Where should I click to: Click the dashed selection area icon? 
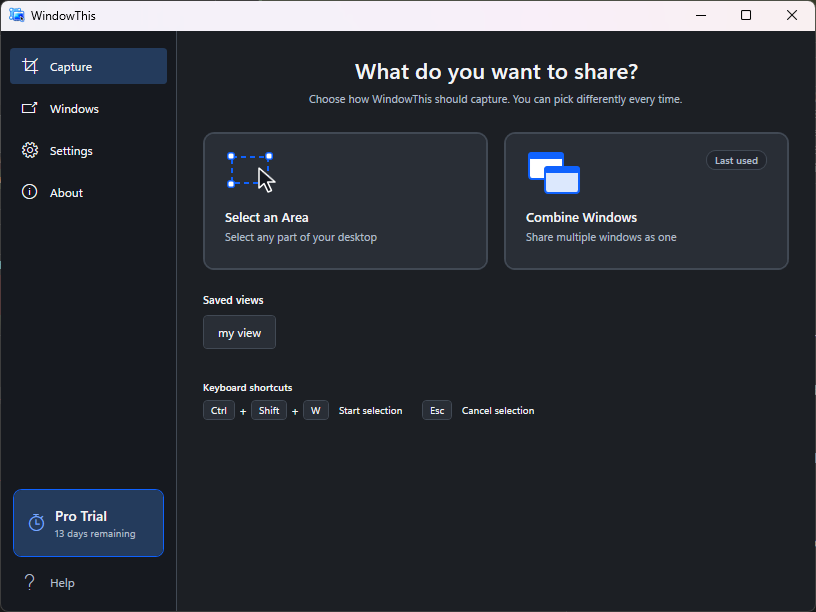(x=251, y=172)
